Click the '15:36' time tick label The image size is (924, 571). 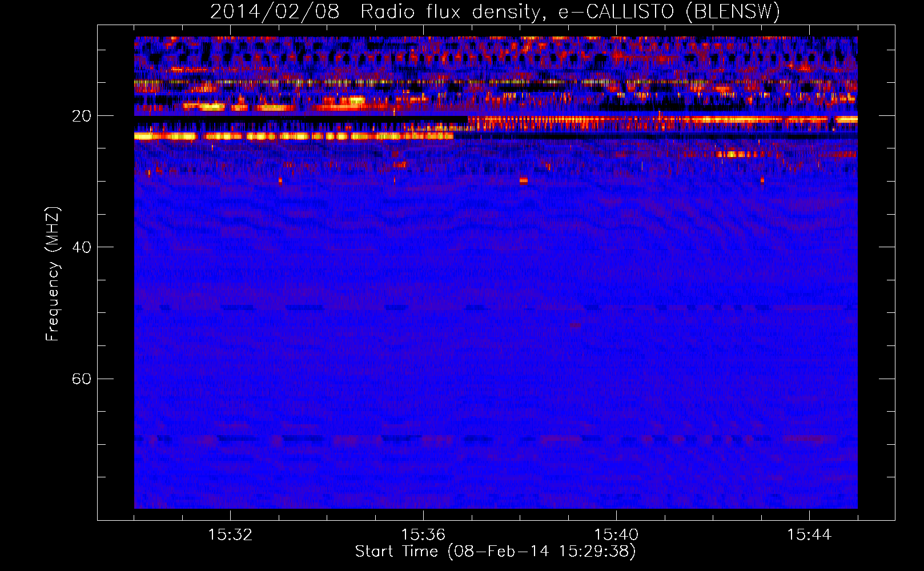pyautogui.click(x=423, y=534)
